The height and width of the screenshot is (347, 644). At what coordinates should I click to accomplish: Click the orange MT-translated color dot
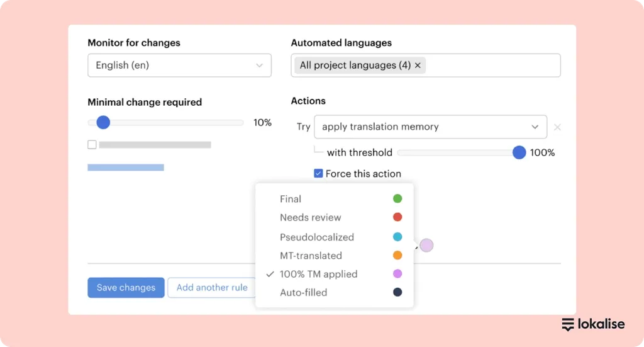(397, 256)
